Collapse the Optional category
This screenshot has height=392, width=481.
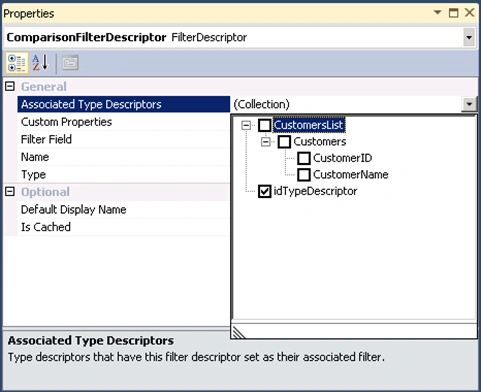10,192
